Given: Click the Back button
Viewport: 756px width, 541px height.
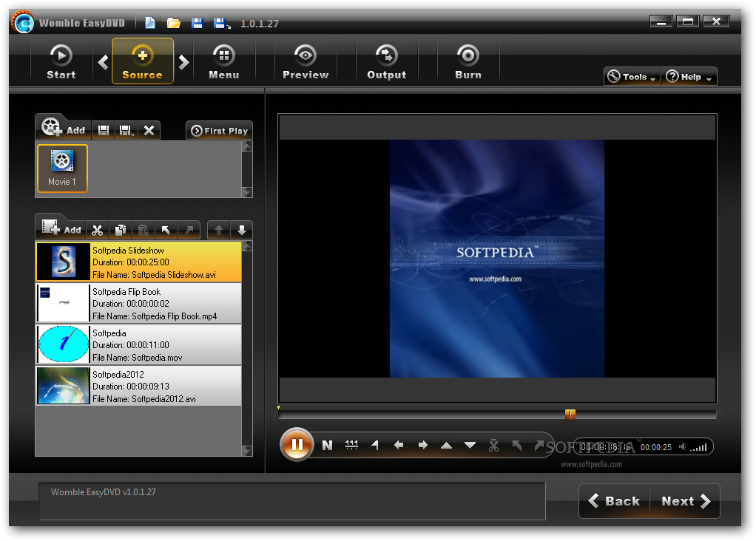Looking at the screenshot, I should click(614, 501).
